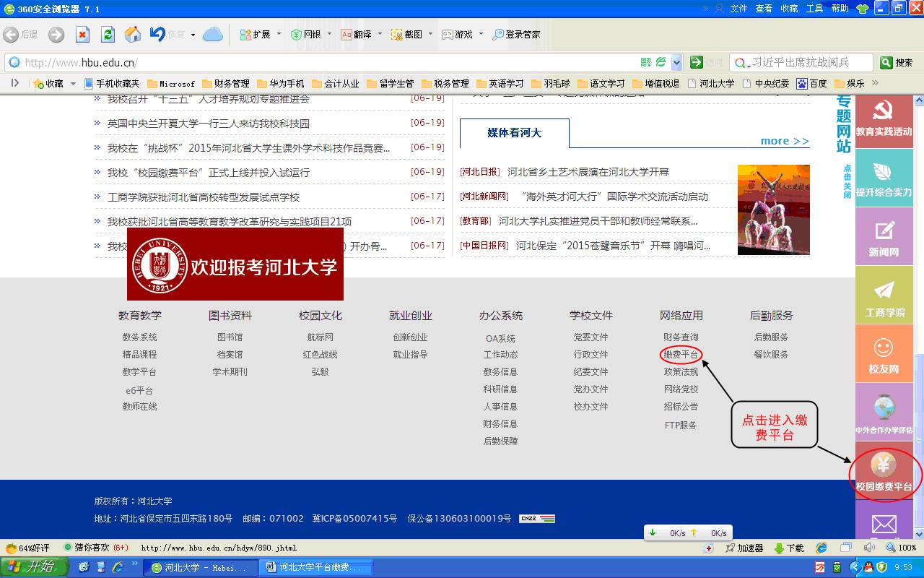924x578 pixels.
Task: Open the 税务管理 bookmark folder
Action: click(445, 84)
